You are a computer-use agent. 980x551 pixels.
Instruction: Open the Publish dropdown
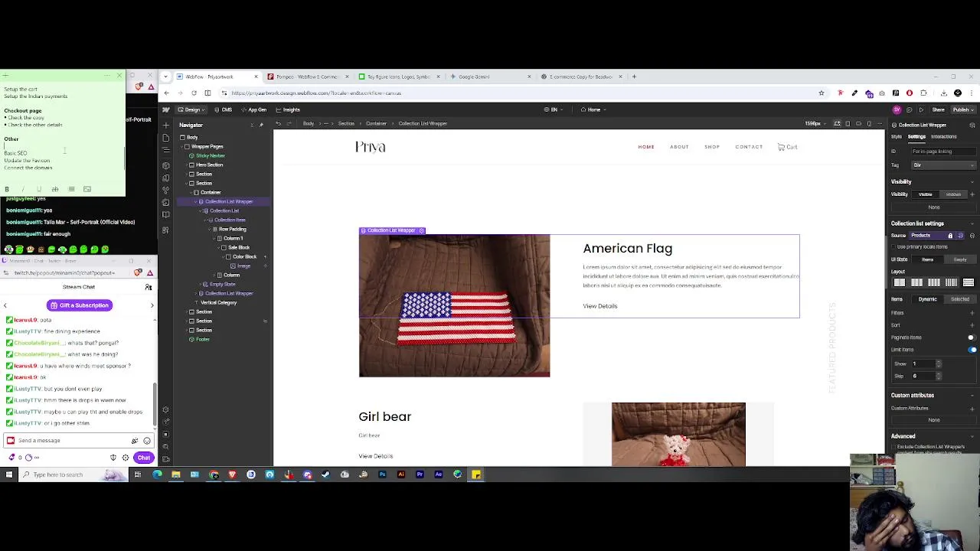(x=962, y=109)
